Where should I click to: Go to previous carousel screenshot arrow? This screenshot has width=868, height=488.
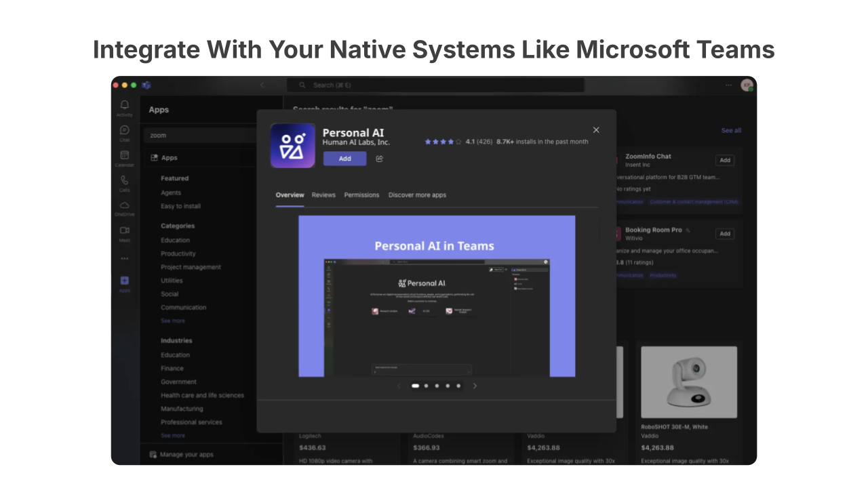click(x=399, y=386)
